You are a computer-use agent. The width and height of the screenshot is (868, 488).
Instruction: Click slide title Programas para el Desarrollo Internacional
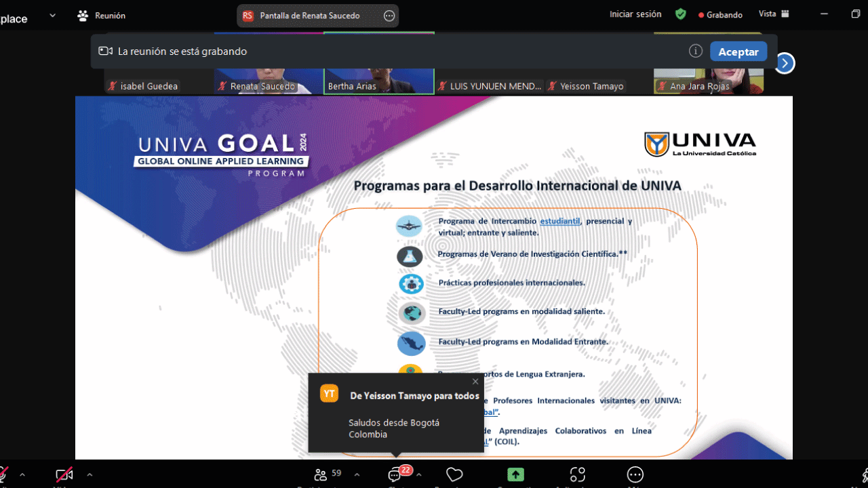coord(517,186)
